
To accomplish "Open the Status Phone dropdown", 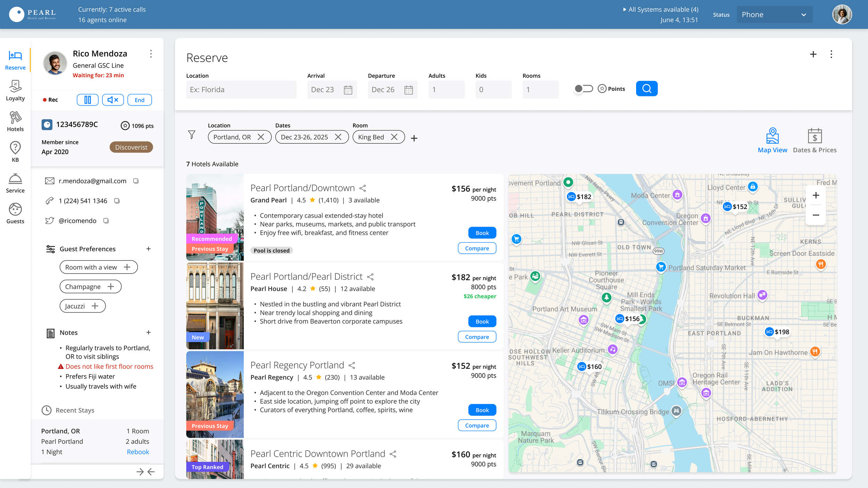I will tap(774, 15).
